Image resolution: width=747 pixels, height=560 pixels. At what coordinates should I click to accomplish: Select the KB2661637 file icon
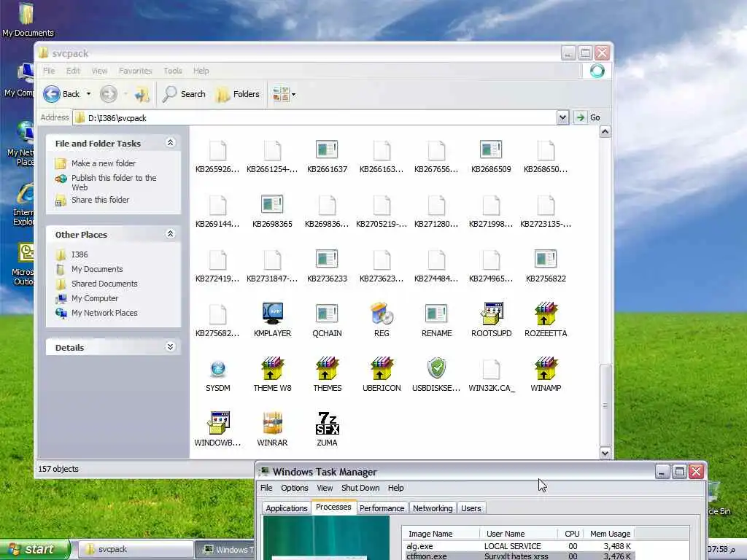327,149
